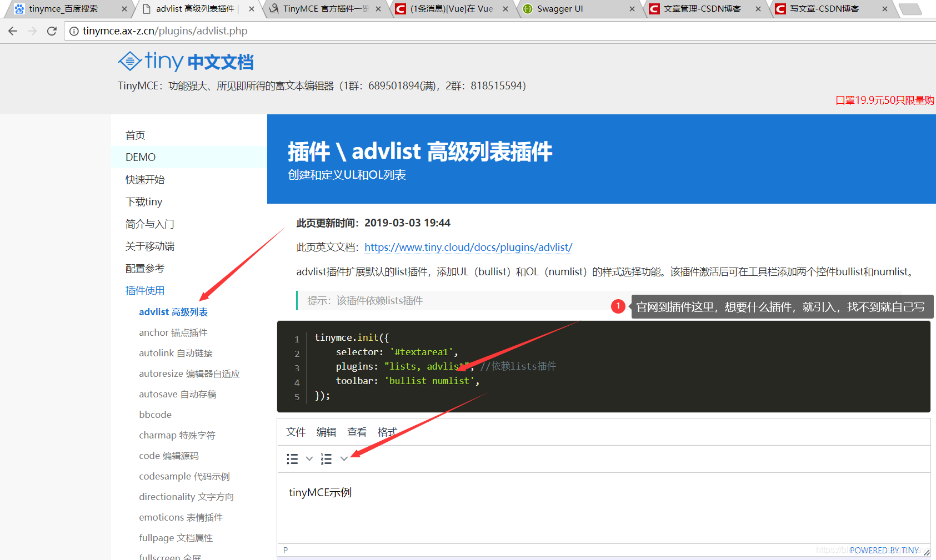Collapse 插件使用 section in sidebar
Screen dimensions: 936x560
click(x=145, y=291)
